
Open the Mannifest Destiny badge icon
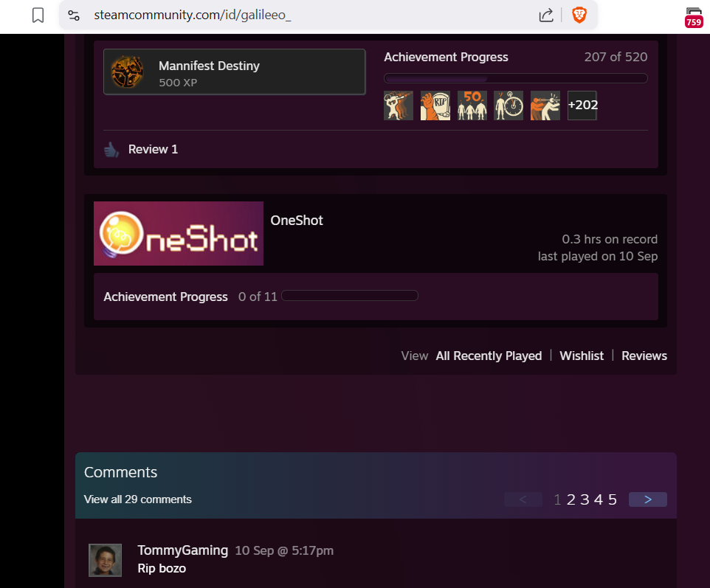click(127, 72)
